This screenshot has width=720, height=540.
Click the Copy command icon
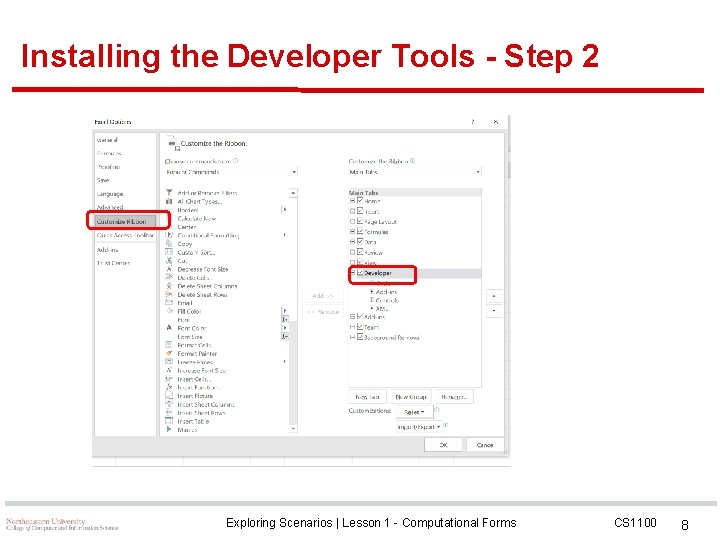click(x=169, y=243)
